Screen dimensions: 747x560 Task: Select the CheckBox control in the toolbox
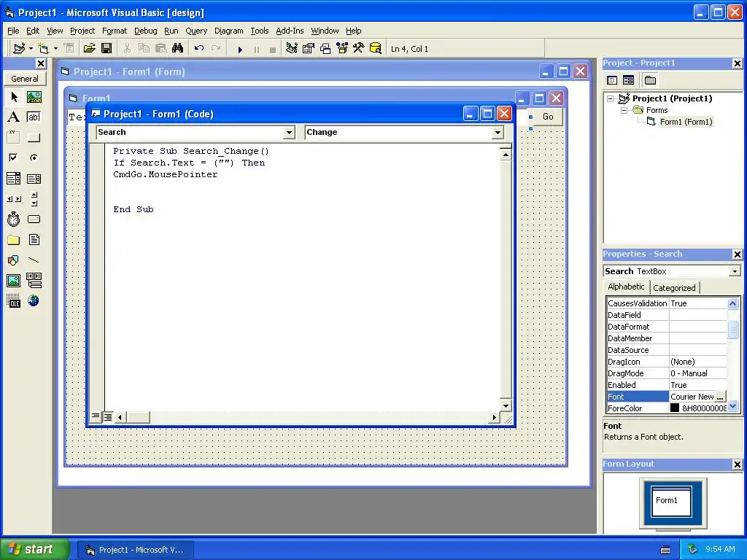[x=14, y=157]
